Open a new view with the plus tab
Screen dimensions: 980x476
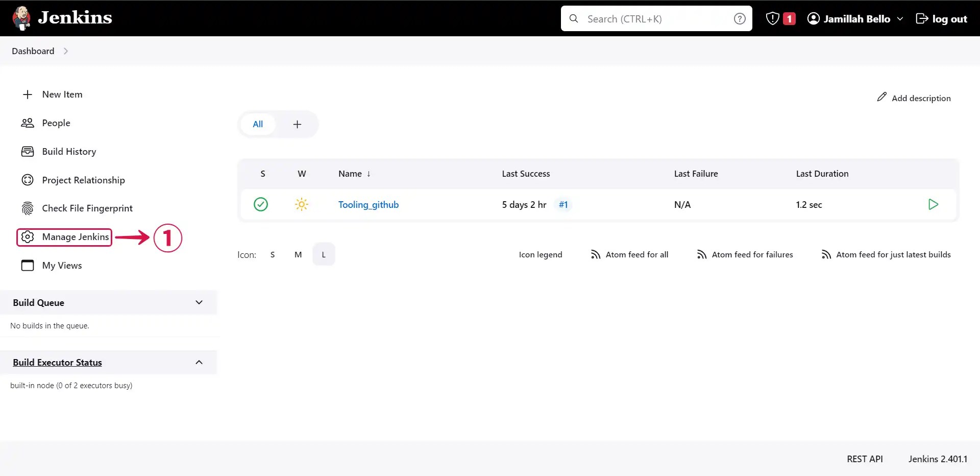[x=297, y=124]
